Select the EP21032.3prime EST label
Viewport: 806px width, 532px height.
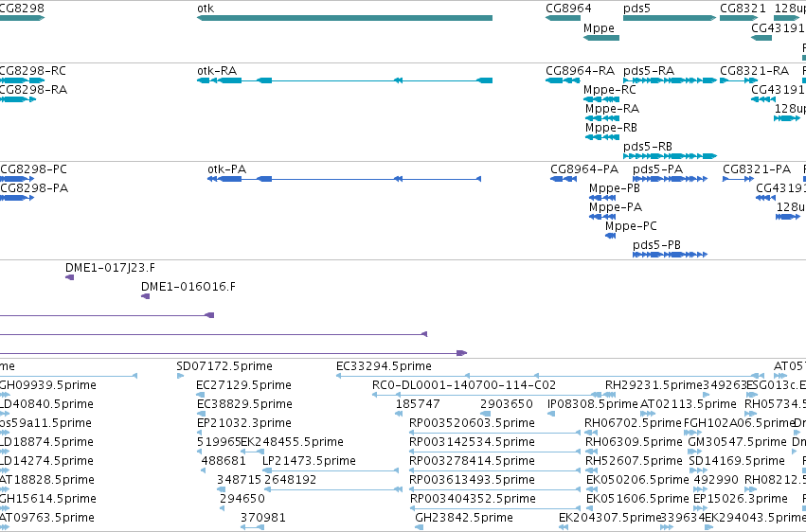point(244,424)
